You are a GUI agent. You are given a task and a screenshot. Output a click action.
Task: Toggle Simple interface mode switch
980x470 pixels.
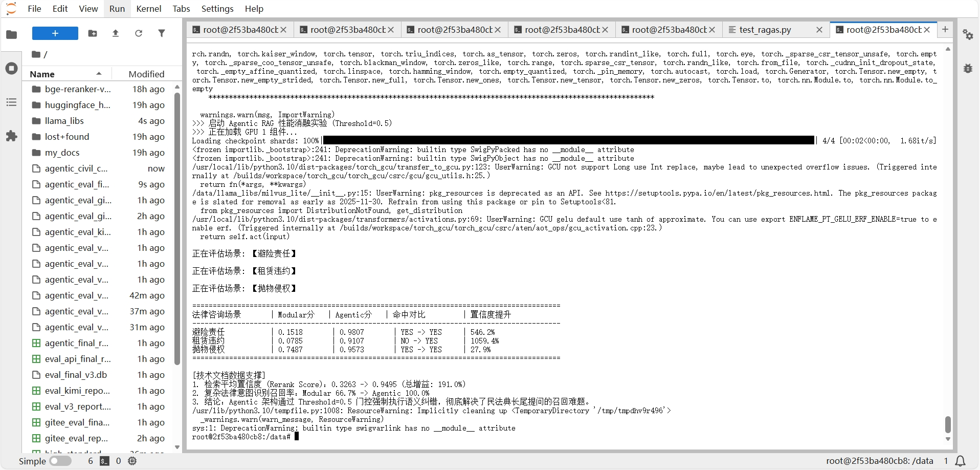tap(60, 461)
